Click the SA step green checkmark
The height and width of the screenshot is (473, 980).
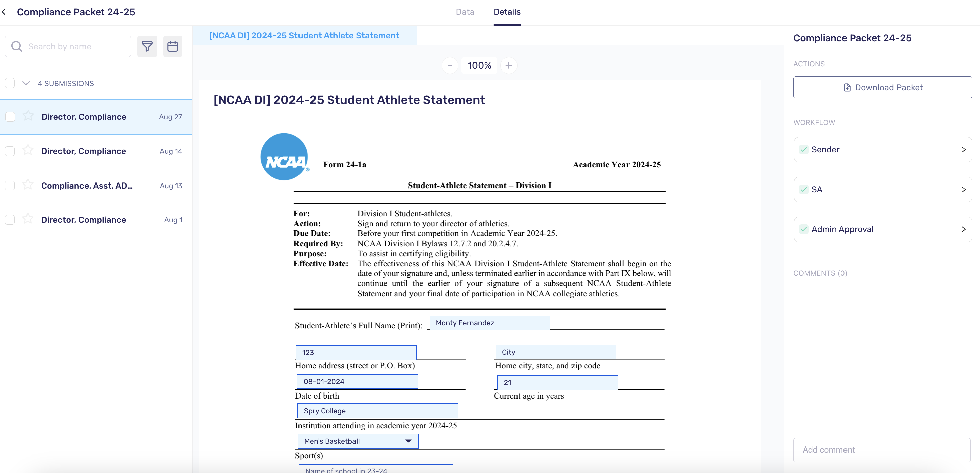804,190
